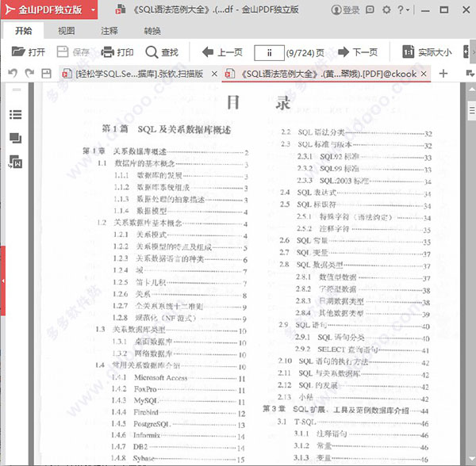Click the vertical scrollbar thumb
The image size is (476, 466).
pyautogui.click(x=472, y=111)
